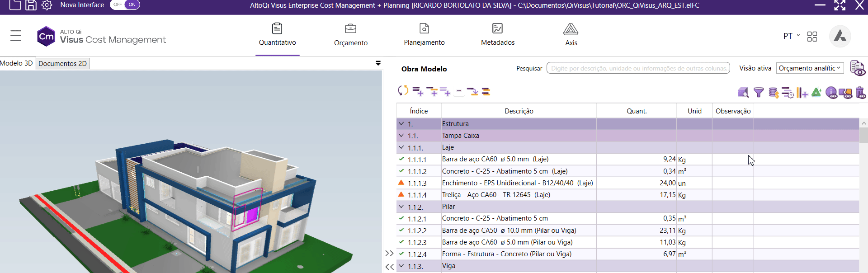Click the Axis button in navigation
Screen dimensions: 868x273
(571, 35)
